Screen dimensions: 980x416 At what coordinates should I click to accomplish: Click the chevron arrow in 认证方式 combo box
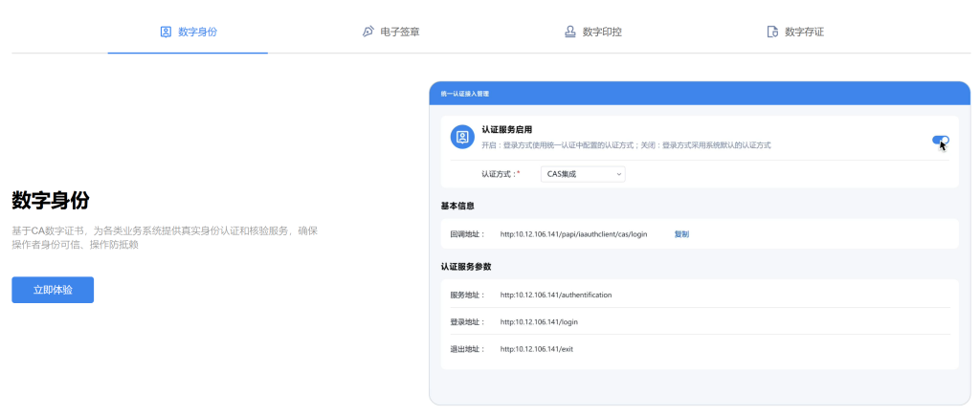pos(619,174)
